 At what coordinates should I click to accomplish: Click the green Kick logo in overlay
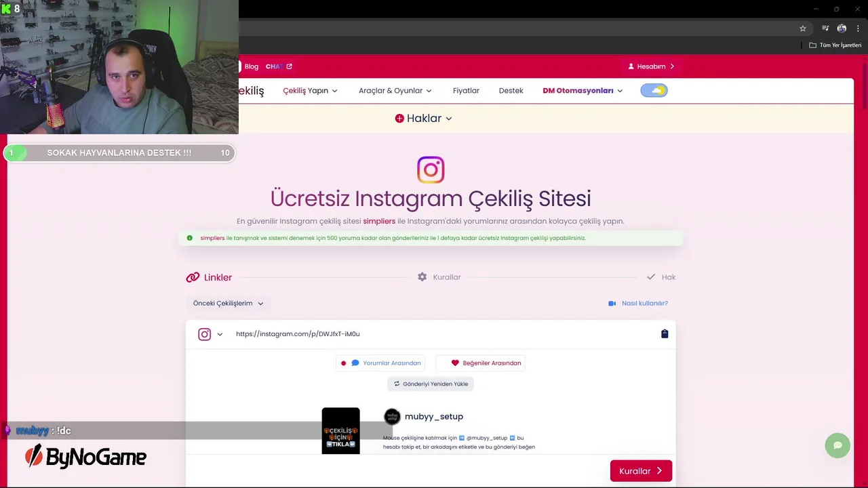[6, 9]
